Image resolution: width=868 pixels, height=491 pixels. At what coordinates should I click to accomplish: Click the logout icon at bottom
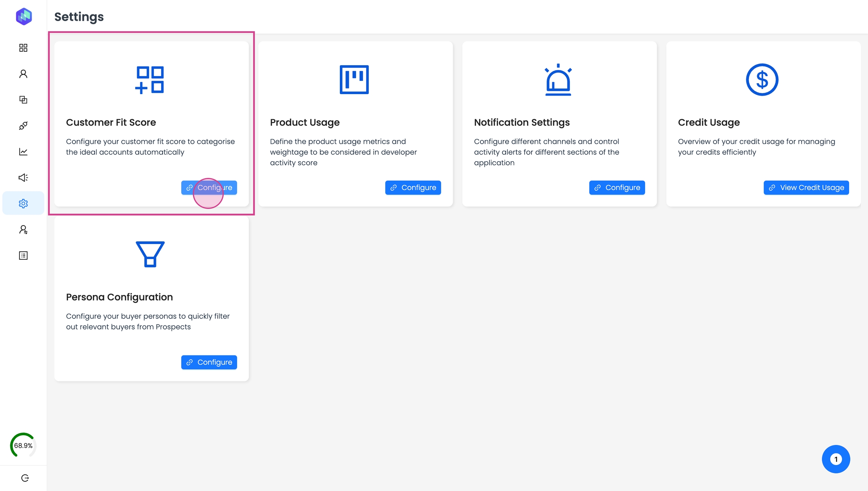(25, 478)
